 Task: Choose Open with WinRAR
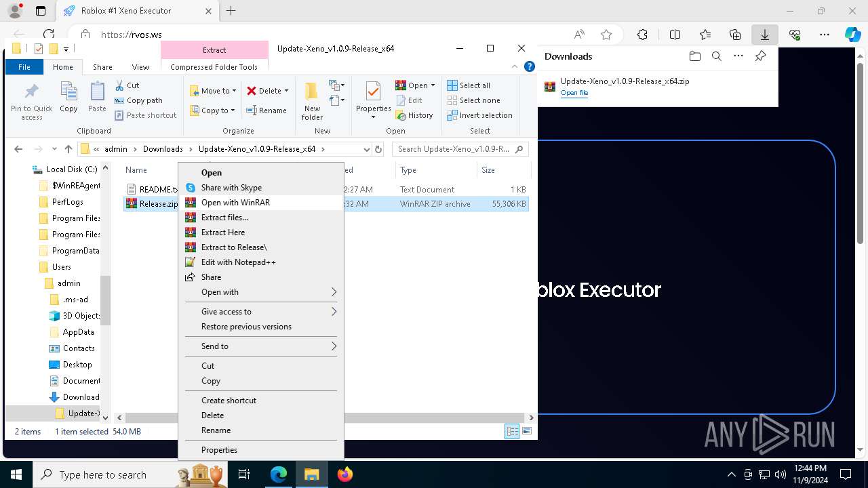(261, 203)
